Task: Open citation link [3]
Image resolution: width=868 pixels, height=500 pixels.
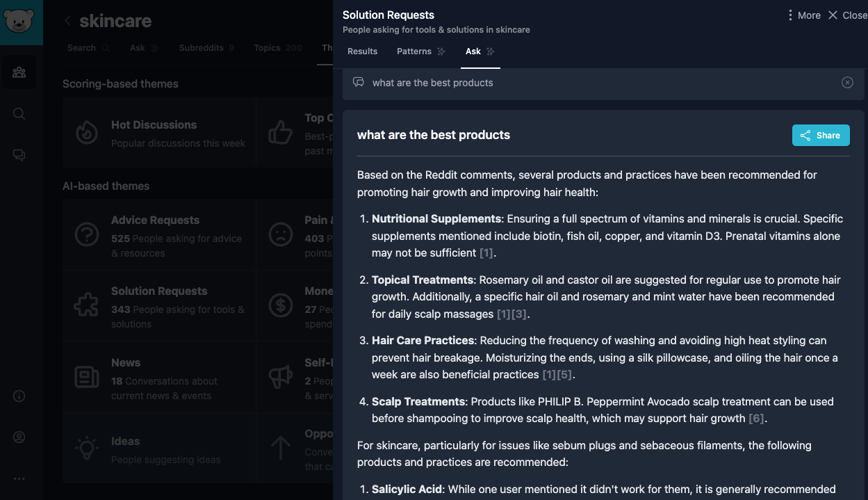Action: click(519, 314)
